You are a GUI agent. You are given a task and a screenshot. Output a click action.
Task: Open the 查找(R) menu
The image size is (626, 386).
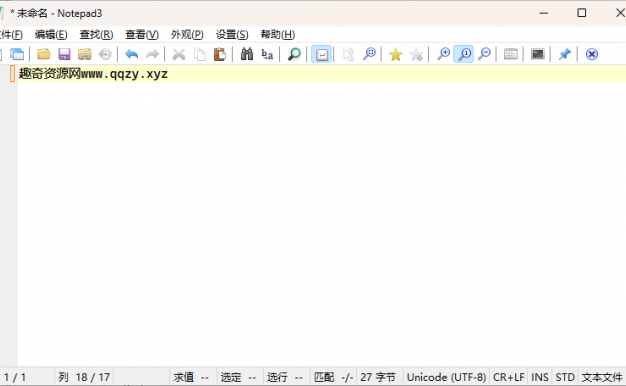click(x=96, y=35)
